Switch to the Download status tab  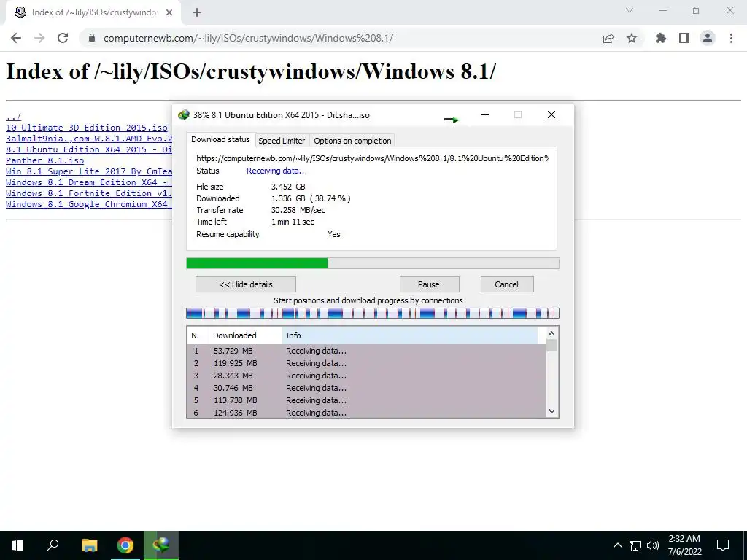click(220, 139)
